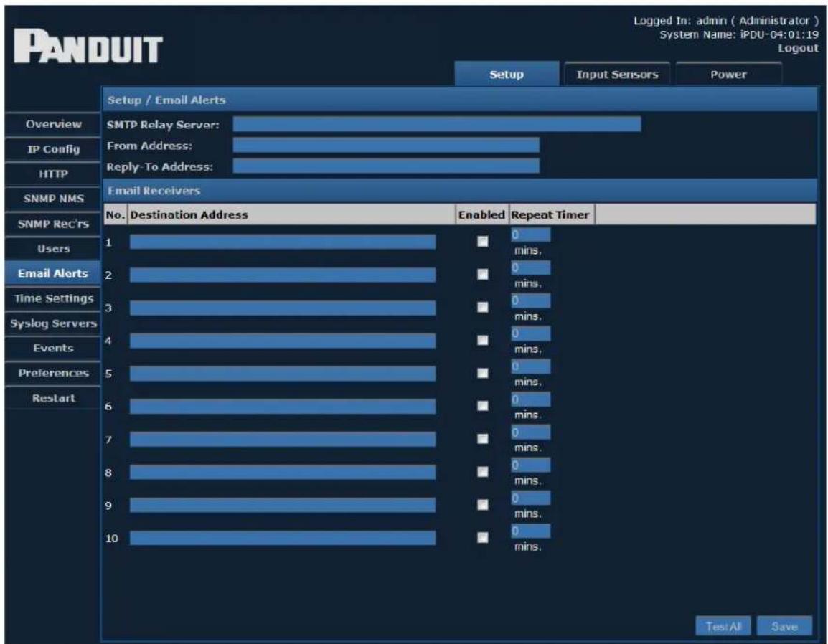The image size is (828, 644).
Task: Log out via the Logout link
Action: point(798,48)
